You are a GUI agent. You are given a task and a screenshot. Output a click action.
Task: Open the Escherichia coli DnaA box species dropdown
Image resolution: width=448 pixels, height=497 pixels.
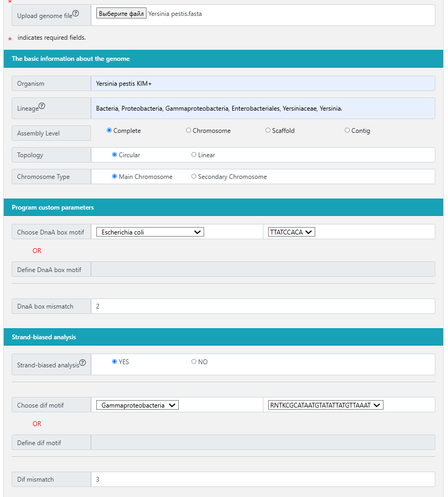[x=150, y=232]
